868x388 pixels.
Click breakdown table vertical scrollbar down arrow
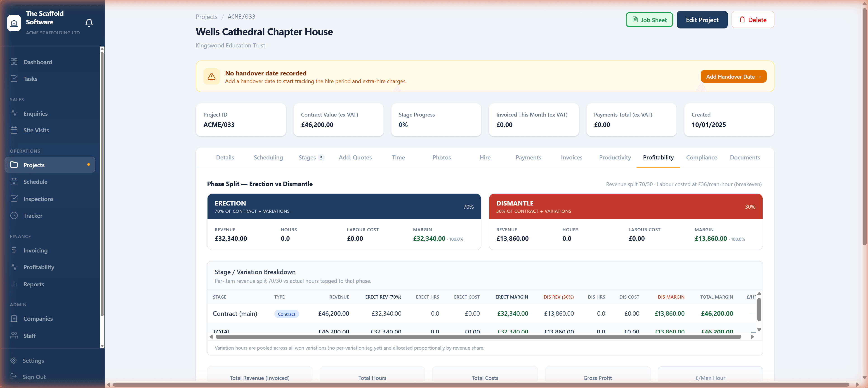[759, 330]
